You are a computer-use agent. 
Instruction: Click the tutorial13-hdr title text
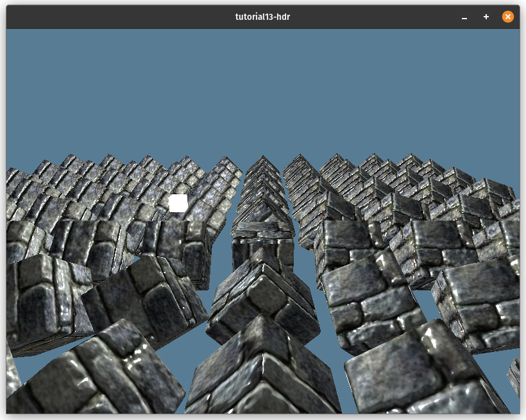262,17
